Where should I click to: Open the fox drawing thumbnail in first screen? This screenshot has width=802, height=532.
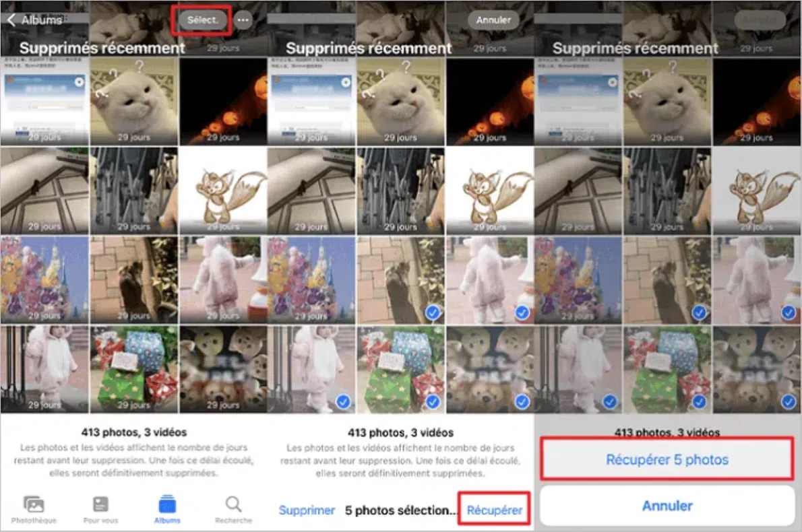click(223, 191)
